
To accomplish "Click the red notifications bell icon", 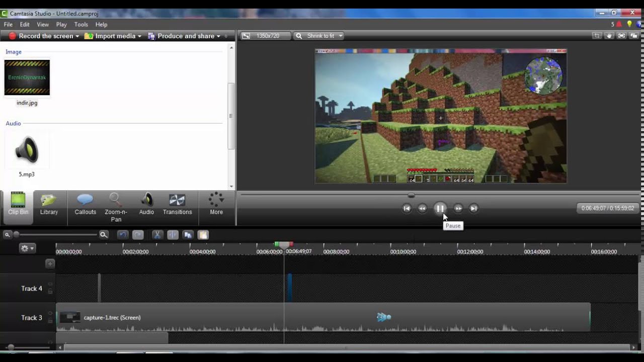I will tap(619, 24).
